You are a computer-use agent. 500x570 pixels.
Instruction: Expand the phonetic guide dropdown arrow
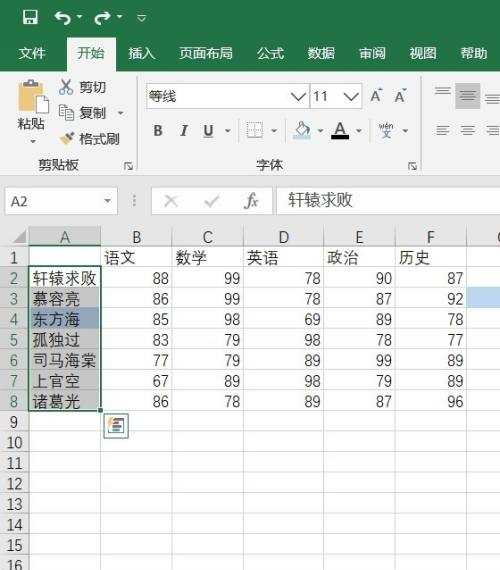click(x=405, y=131)
